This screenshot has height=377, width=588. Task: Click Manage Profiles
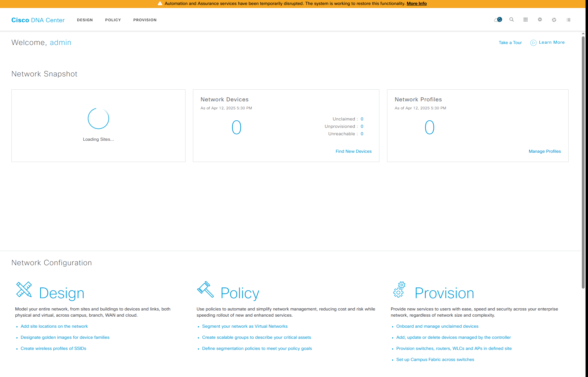[x=545, y=151]
